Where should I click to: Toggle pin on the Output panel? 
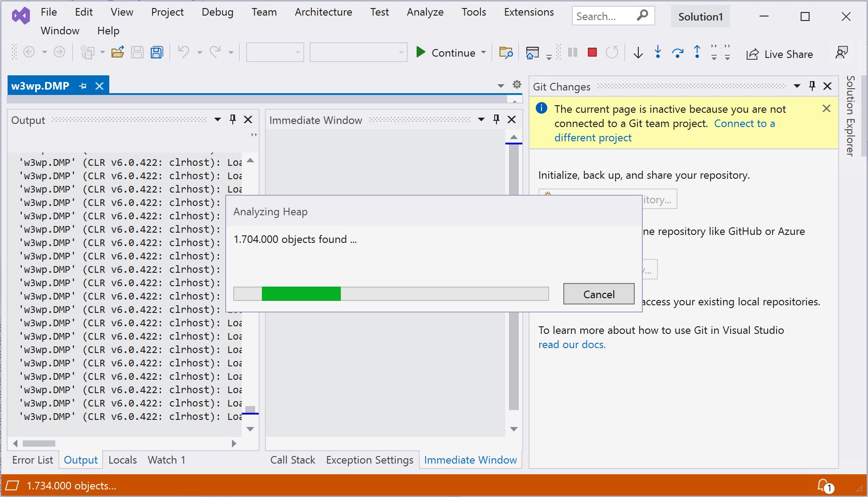tap(232, 119)
